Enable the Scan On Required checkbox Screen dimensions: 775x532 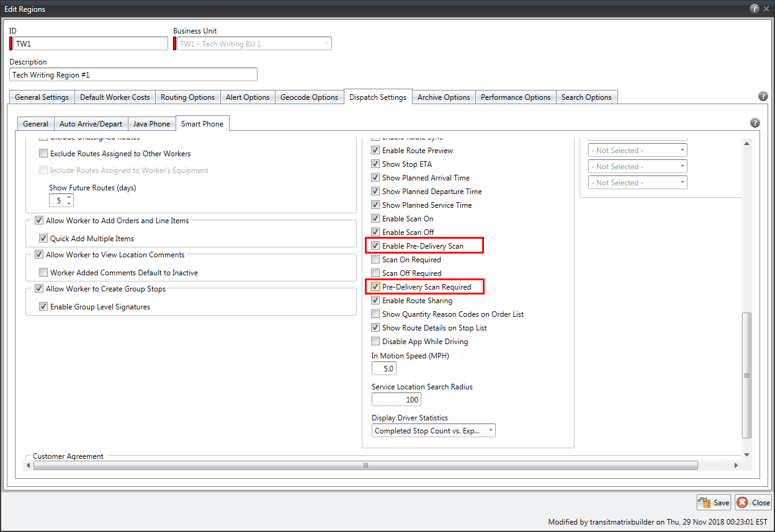(x=375, y=260)
